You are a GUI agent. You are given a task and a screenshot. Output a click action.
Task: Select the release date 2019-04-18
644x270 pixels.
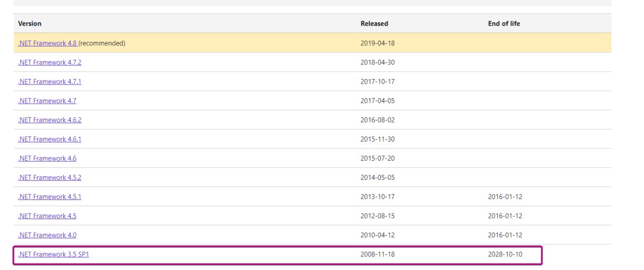click(378, 43)
